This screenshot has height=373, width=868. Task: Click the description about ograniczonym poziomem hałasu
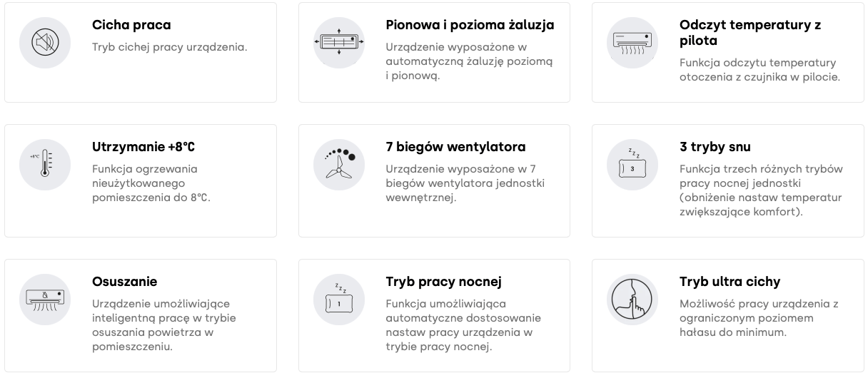[x=759, y=318]
